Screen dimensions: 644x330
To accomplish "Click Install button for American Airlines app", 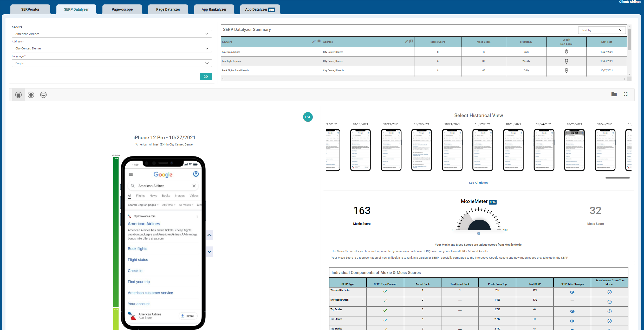I will pyautogui.click(x=188, y=316).
